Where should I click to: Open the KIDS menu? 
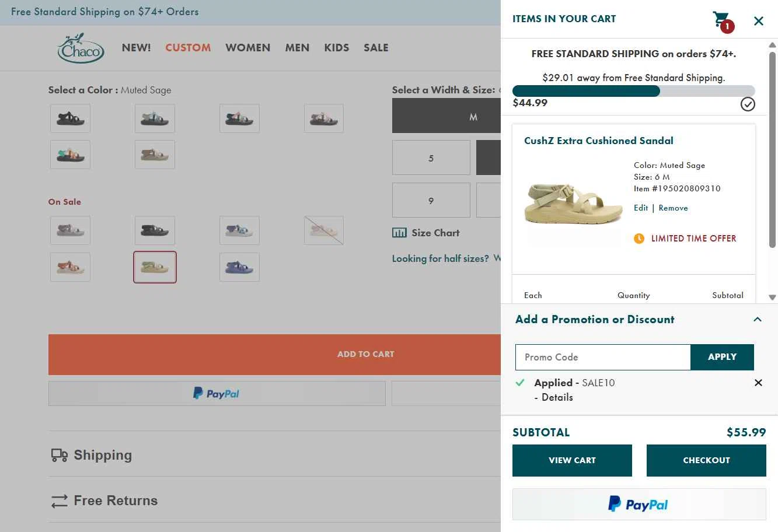[x=336, y=48]
